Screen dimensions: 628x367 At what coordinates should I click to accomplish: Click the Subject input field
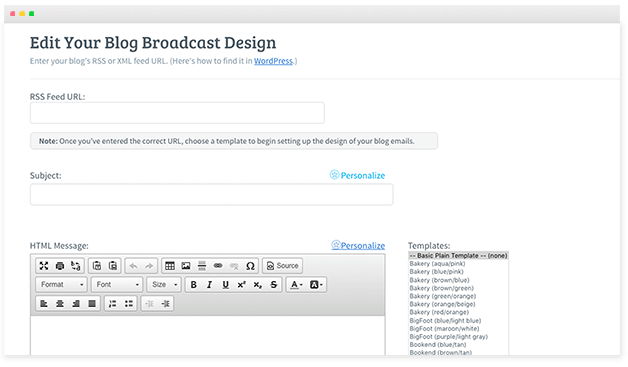211,195
